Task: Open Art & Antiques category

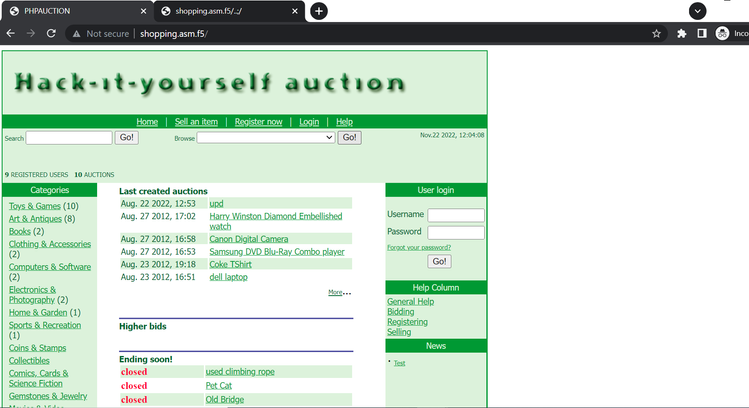Action: coord(35,219)
